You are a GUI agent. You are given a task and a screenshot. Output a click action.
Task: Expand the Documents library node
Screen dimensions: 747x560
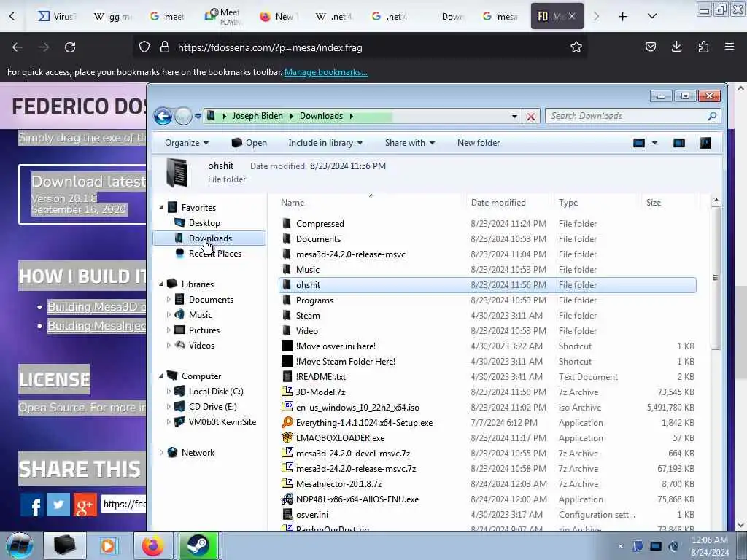[x=169, y=300]
